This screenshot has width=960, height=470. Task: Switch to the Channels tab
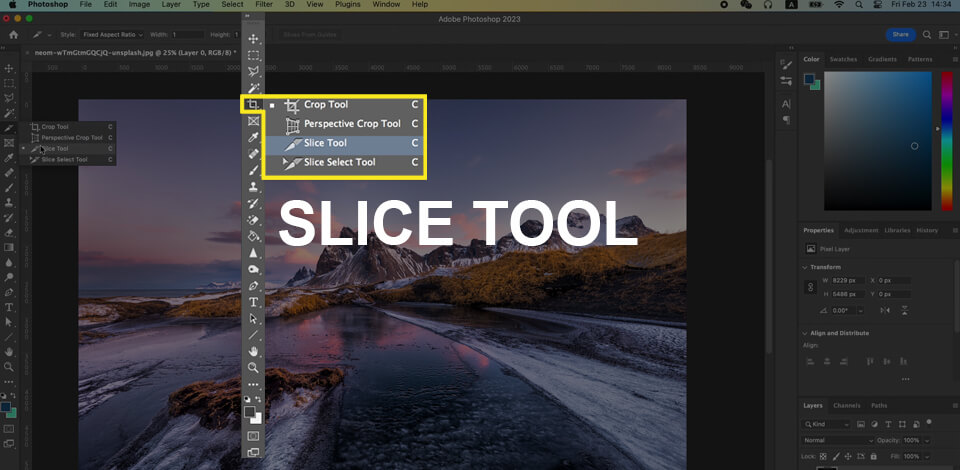click(847, 405)
